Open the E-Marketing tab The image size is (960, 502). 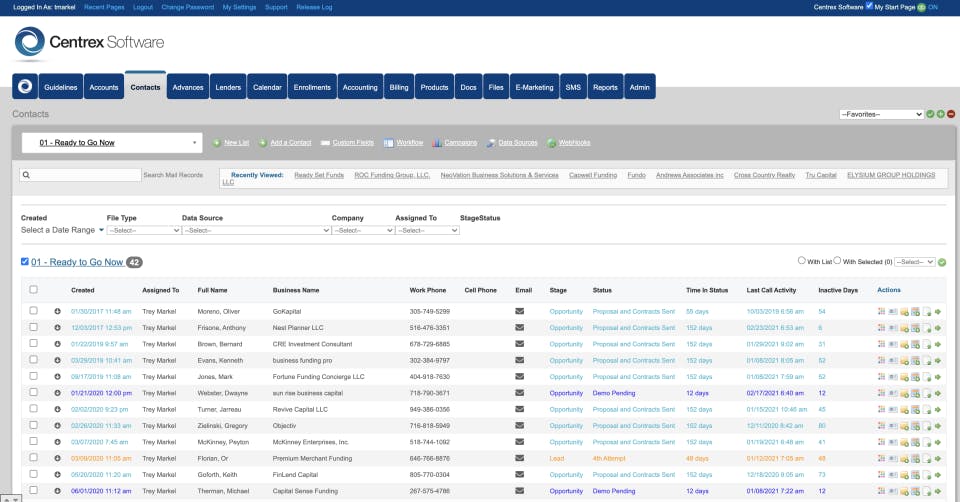pyautogui.click(x=534, y=87)
